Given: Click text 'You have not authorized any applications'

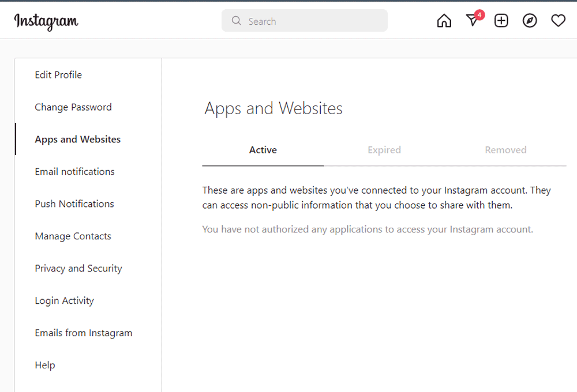Looking at the screenshot, I should [x=368, y=229].
